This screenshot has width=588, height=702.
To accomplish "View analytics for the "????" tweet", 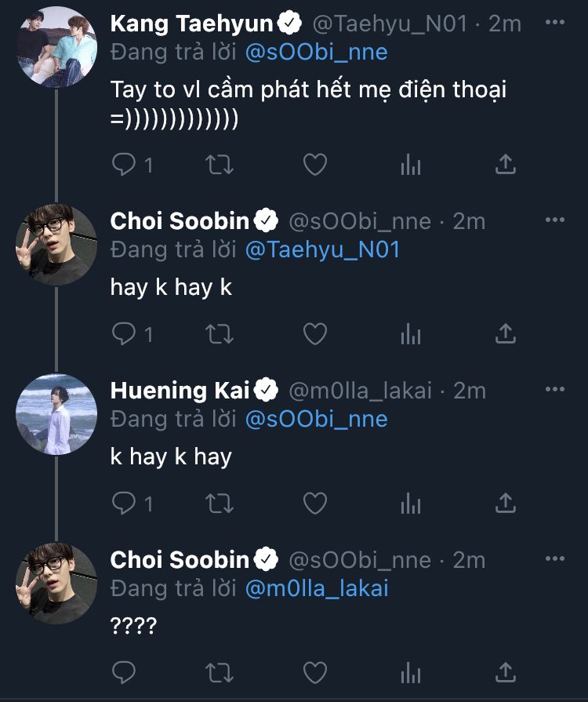I will [410, 672].
